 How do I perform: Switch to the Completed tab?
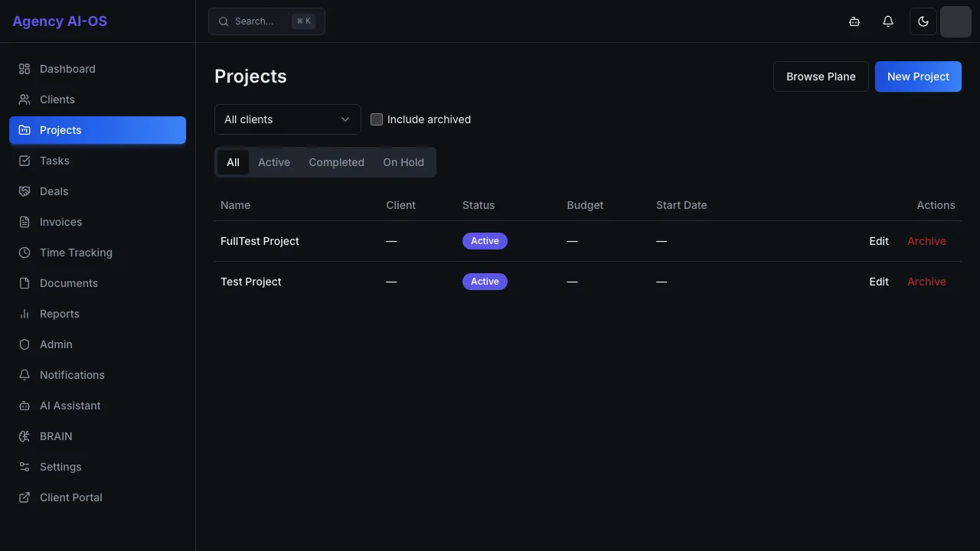point(336,162)
